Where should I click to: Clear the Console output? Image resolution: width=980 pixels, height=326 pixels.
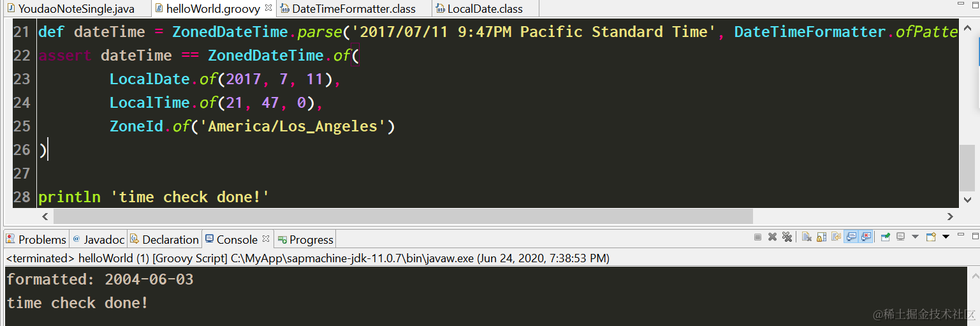point(807,237)
